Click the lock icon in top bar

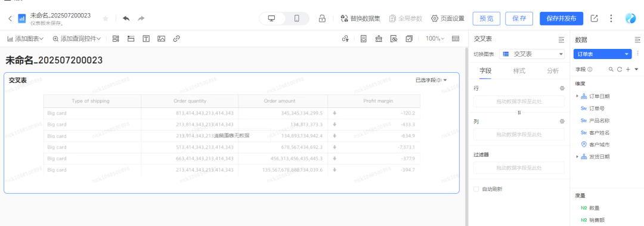[x=323, y=18]
